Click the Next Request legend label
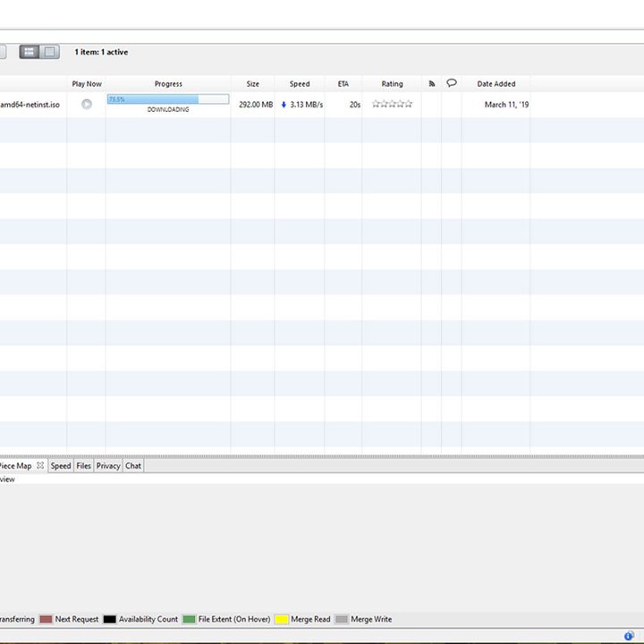The height and width of the screenshot is (644, 644). (76, 619)
